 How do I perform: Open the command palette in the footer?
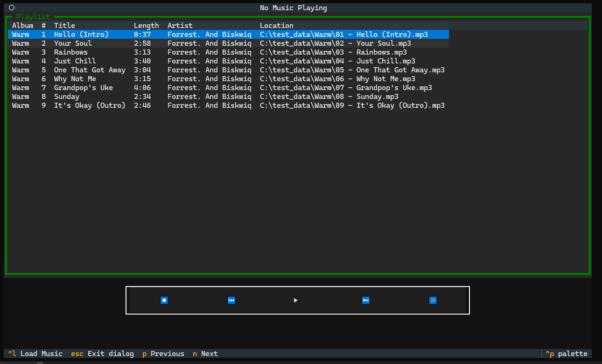(x=567, y=354)
